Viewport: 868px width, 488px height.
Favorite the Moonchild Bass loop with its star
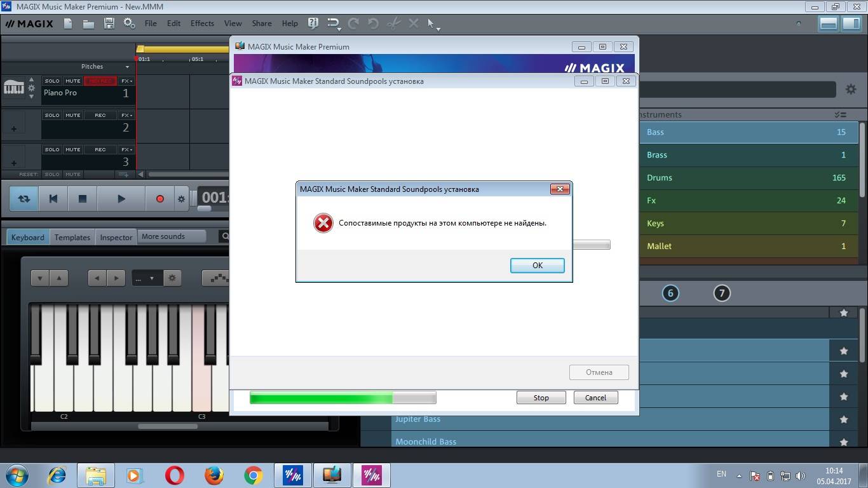844,442
